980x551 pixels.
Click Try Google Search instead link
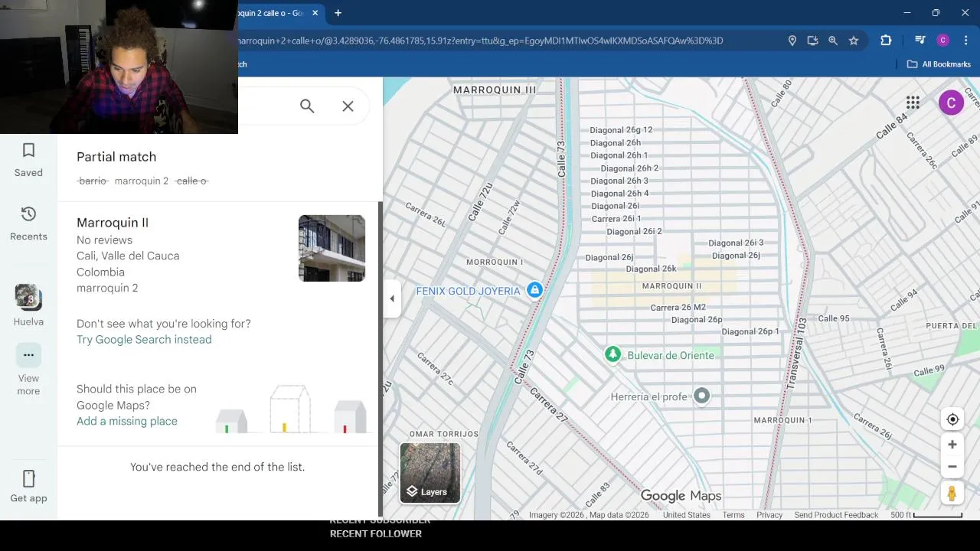144,340
